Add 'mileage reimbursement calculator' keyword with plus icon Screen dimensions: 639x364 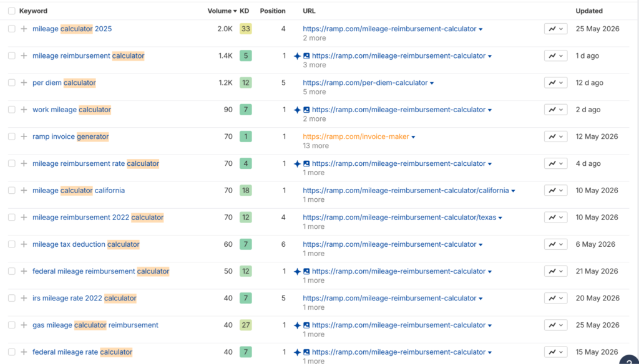click(24, 55)
